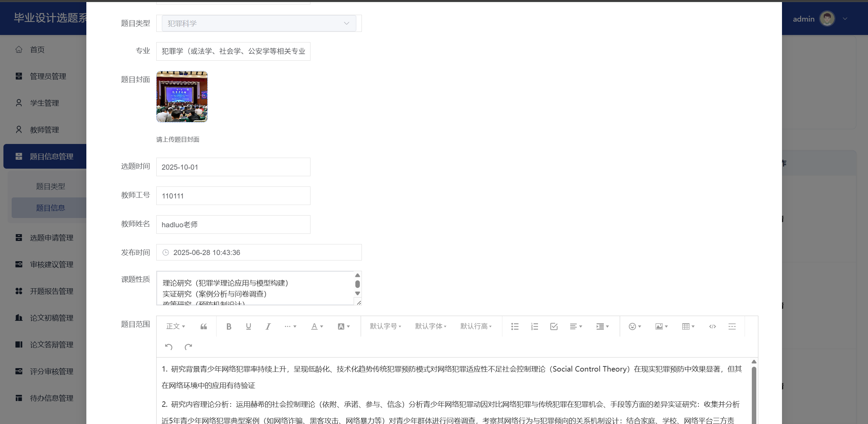This screenshot has height=424, width=868.
Task: Redo edit in rich editor
Action: [188, 347]
